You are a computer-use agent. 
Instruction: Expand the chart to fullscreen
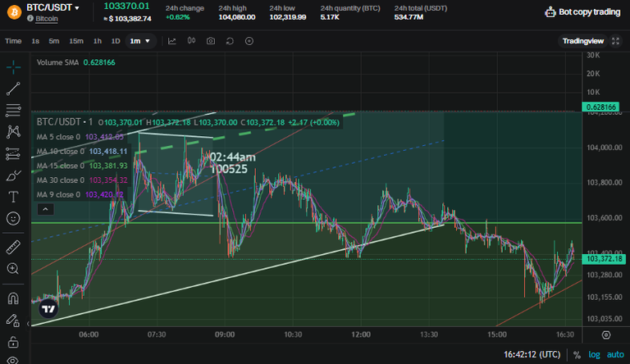[x=615, y=41]
